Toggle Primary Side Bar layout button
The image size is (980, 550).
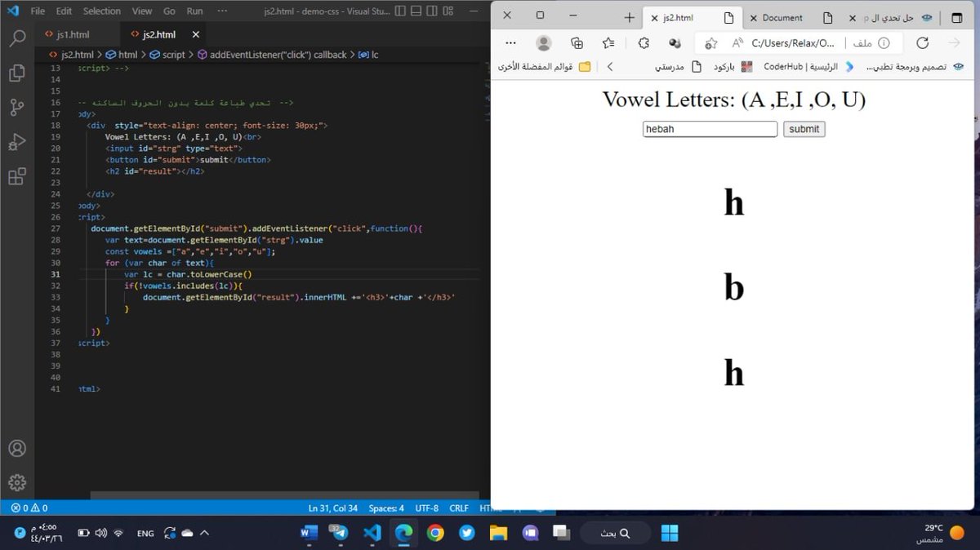coord(399,11)
